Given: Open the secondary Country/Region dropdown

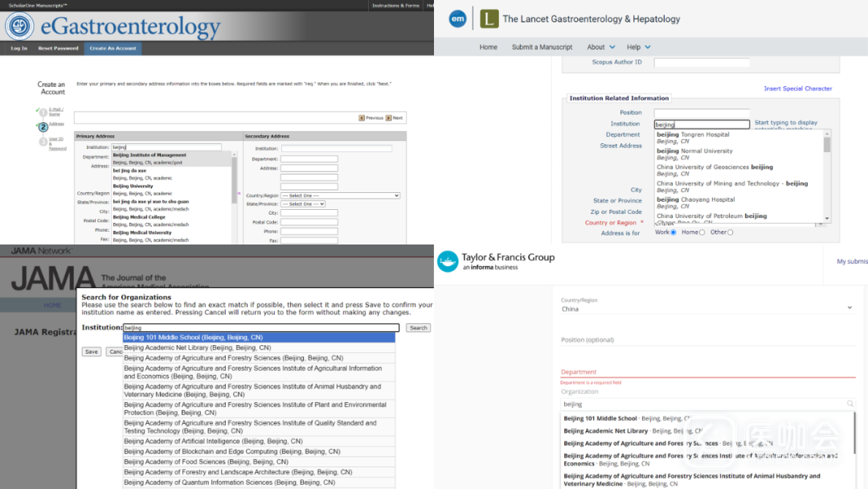Looking at the screenshot, I should 339,195.
